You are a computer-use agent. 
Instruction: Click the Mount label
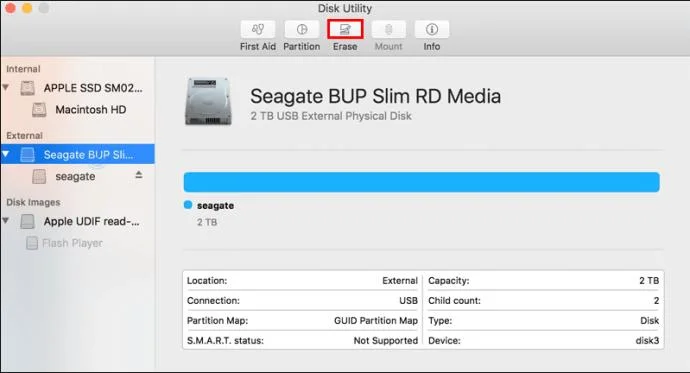coord(389,46)
